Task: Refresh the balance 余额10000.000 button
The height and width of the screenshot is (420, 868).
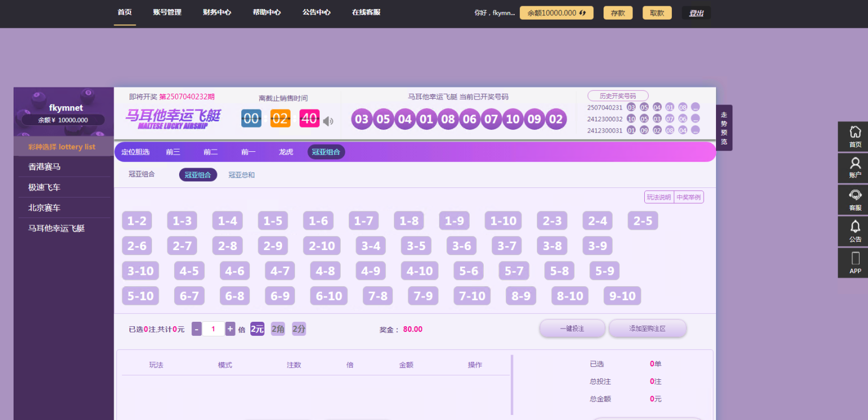Action: pyautogui.click(x=556, y=13)
